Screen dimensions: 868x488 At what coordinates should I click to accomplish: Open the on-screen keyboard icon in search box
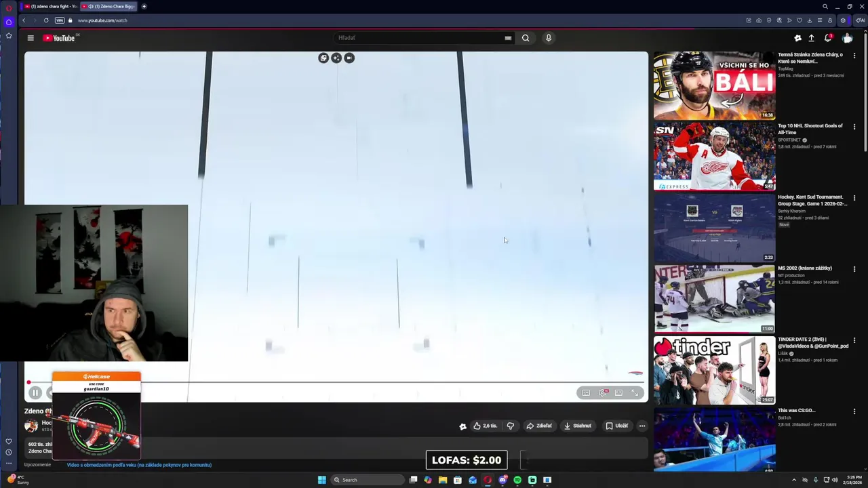coord(508,38)
